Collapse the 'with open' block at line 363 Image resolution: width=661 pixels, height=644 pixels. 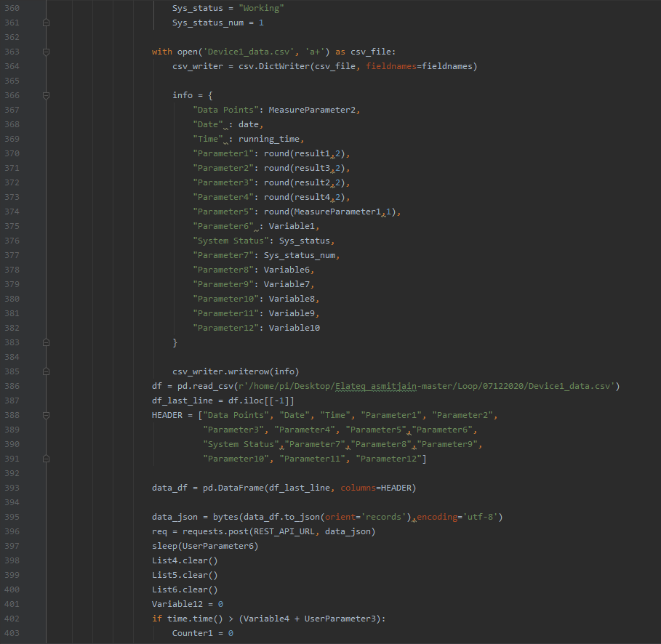(47, 52)
